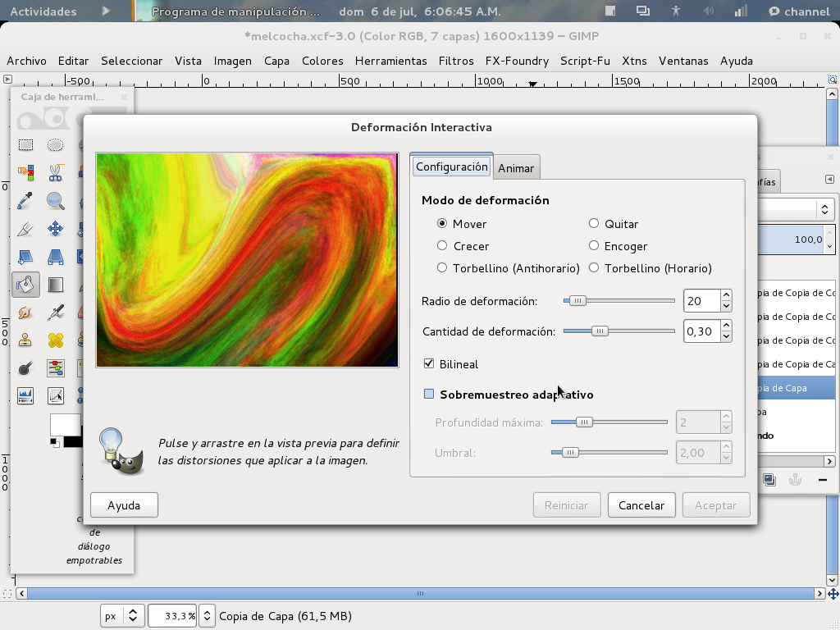Switch to the Animar tab
840x630 pixels.
click(x=517, y=167)
